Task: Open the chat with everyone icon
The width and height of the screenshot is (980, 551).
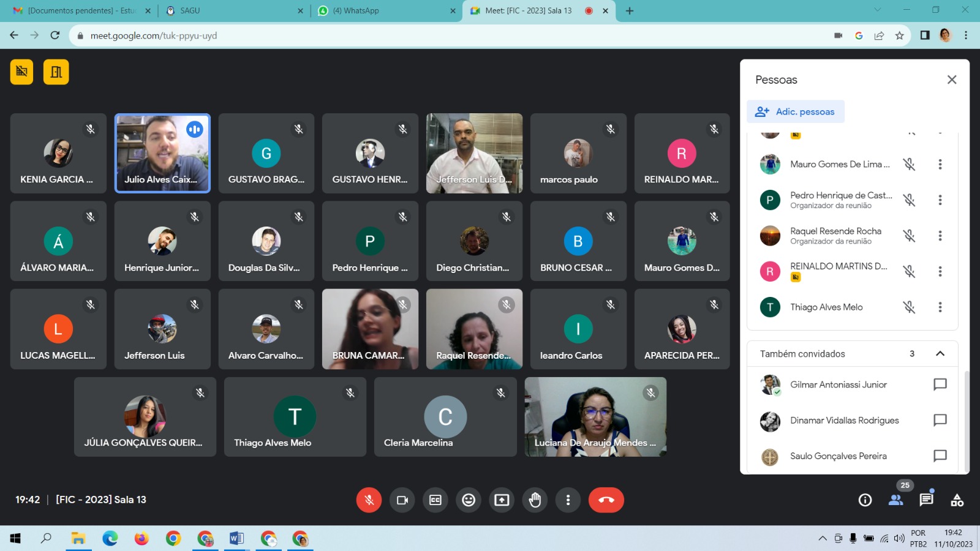Action: (x=926, y=500)
